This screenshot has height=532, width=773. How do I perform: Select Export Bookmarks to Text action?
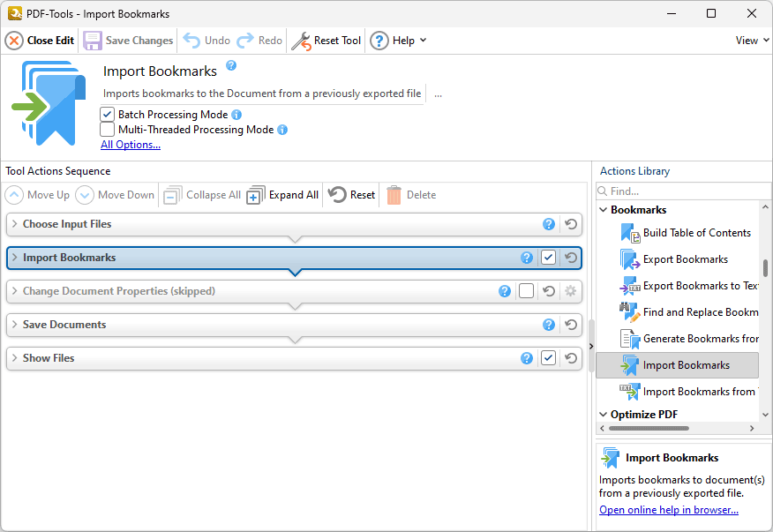(x=689, y=286)
